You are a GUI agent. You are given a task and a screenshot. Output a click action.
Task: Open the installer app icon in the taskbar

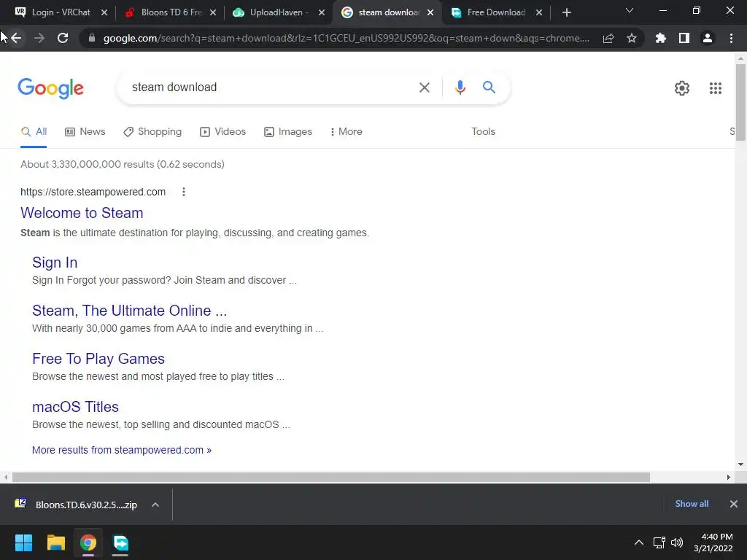click(x=120, y=542)
